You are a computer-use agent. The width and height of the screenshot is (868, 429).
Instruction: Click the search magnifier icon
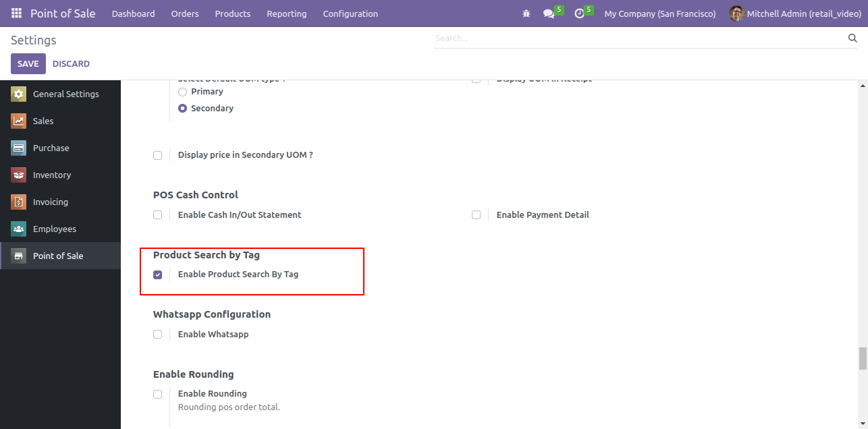852,38
